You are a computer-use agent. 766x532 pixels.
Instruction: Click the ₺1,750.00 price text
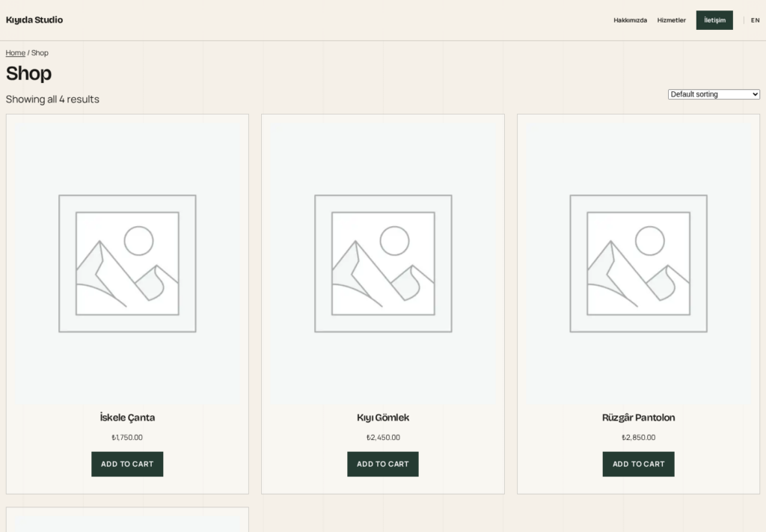127,437
